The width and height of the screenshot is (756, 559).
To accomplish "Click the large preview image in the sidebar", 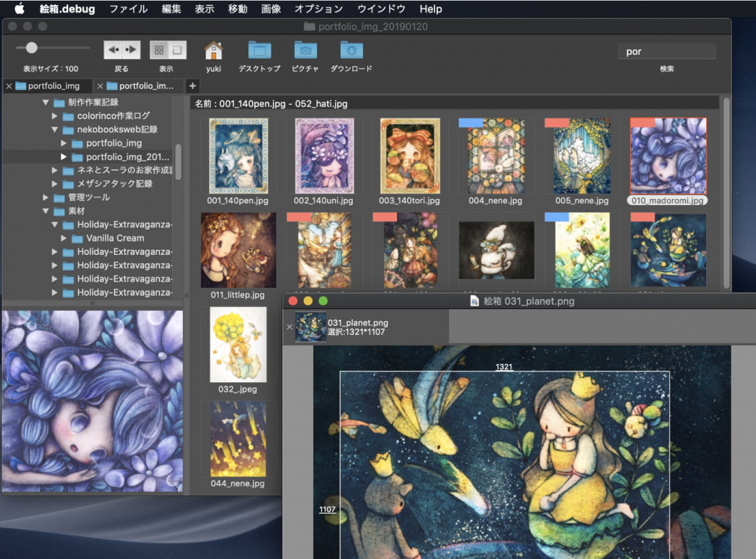I will (x=92, y=401).
